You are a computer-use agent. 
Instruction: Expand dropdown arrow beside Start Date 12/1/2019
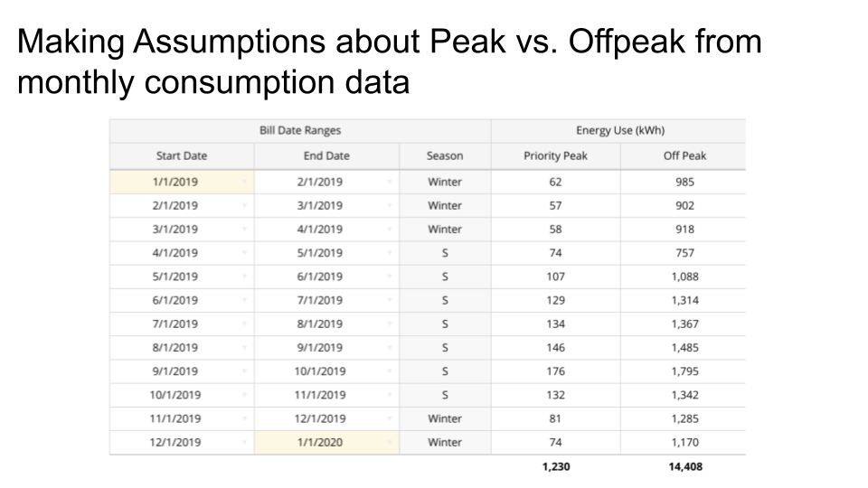[x=244, y=443]
